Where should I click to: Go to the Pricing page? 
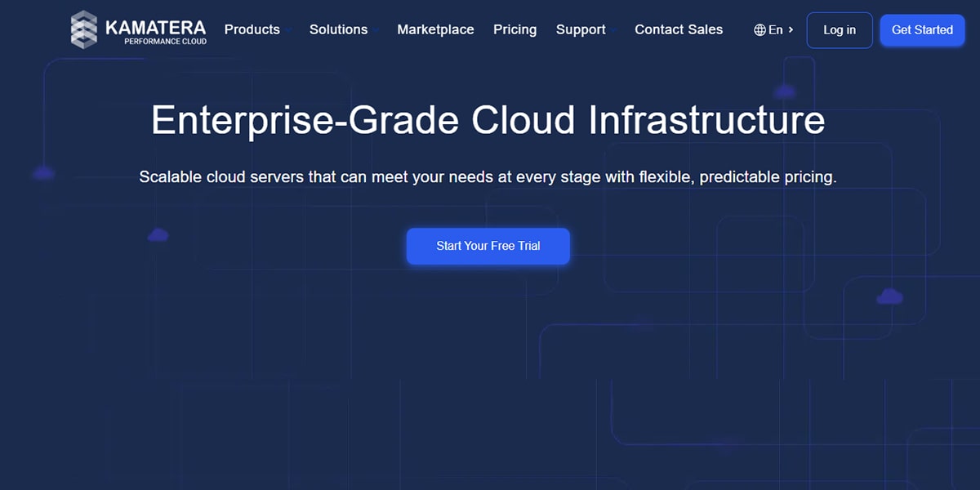pos(514,29)
